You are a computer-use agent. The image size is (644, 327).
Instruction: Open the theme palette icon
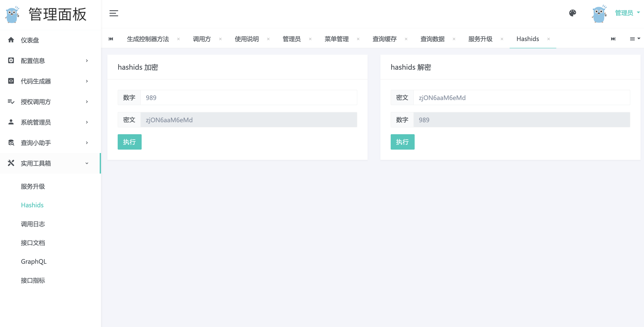573,13
